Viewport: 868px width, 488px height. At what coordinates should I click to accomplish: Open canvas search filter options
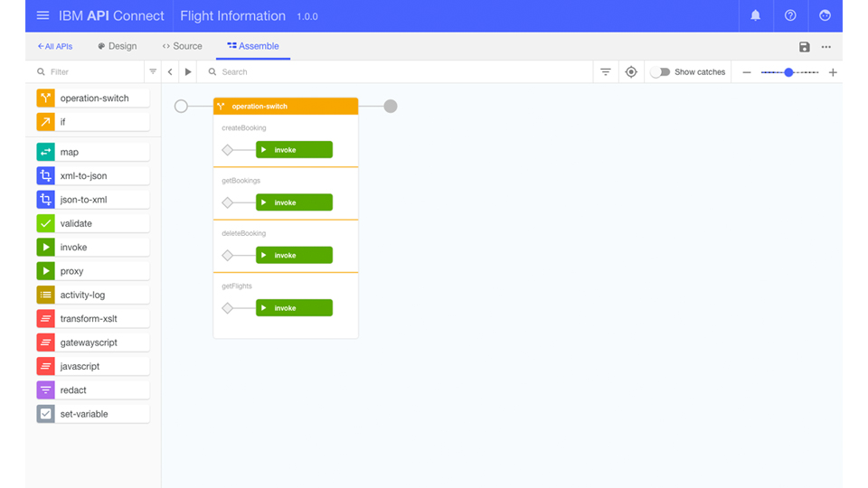(606, 72)
